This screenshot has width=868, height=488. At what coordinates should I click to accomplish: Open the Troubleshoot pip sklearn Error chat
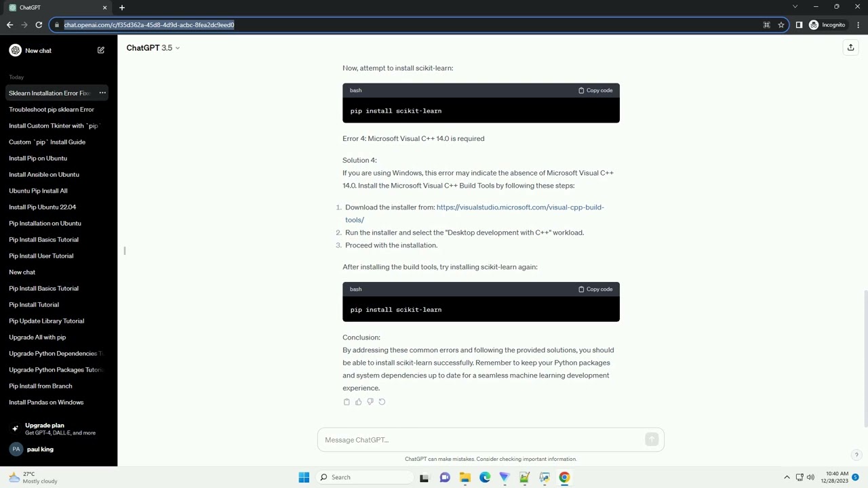click(x=52, y=109)
